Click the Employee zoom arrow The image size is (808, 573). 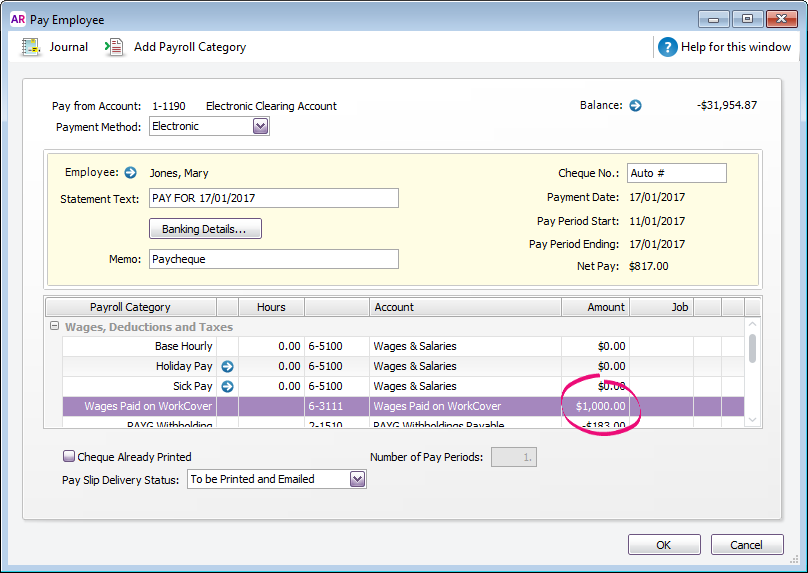coord(130,173)
